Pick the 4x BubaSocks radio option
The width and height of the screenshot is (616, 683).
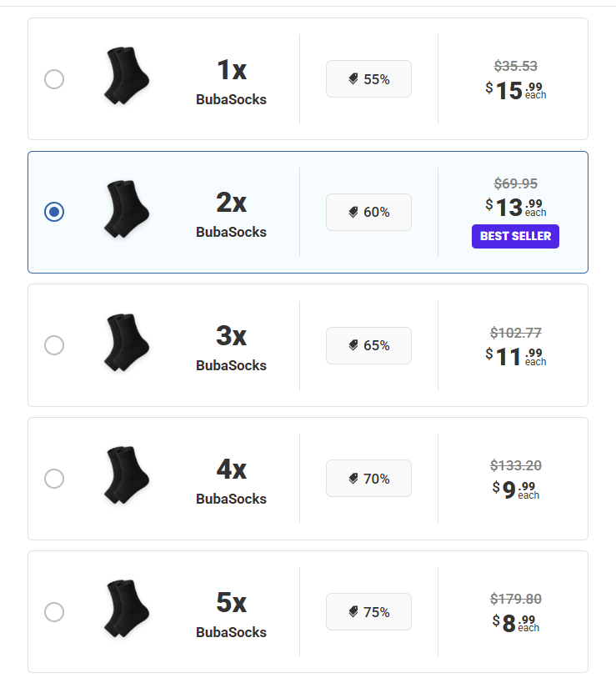pyautogui.click(x=54, y=478)
